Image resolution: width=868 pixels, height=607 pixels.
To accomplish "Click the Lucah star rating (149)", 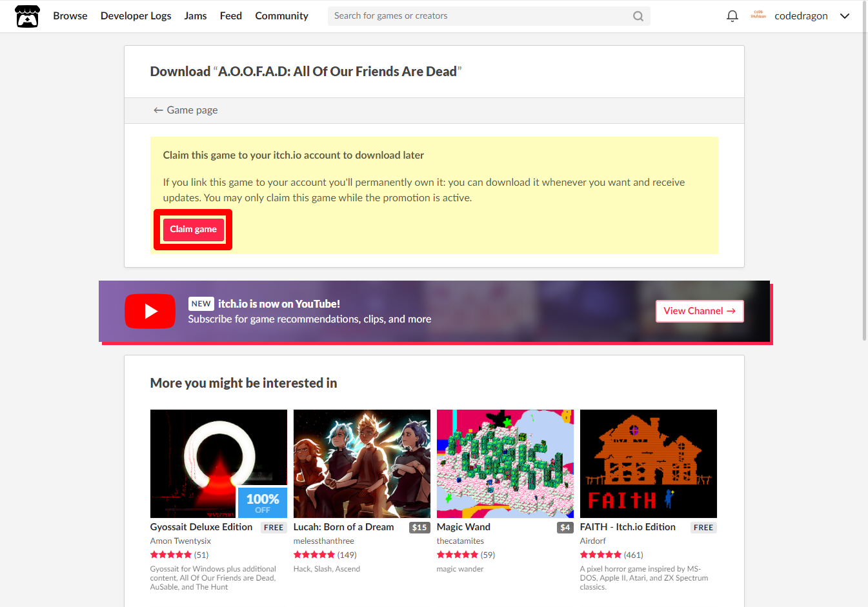I will [325, 555].
